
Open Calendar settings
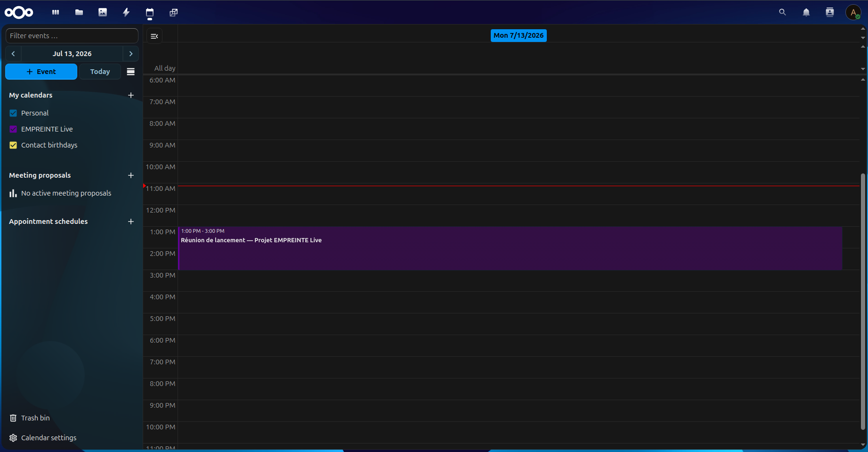point(49,438)
